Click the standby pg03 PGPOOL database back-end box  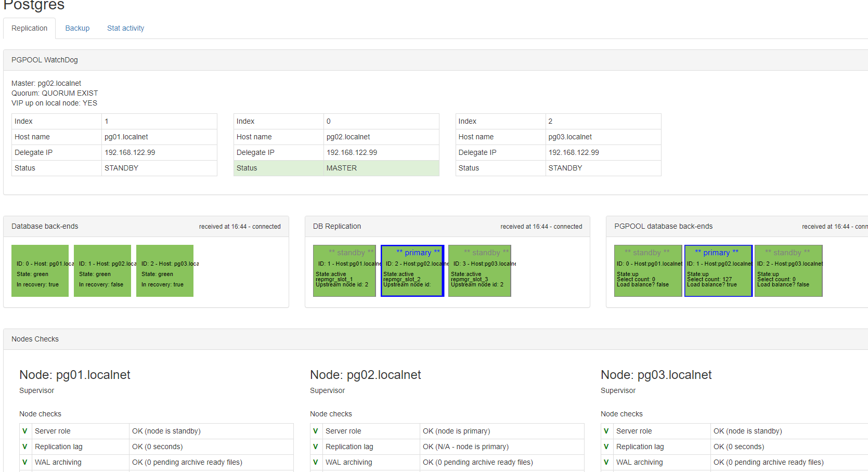point(788,270)
